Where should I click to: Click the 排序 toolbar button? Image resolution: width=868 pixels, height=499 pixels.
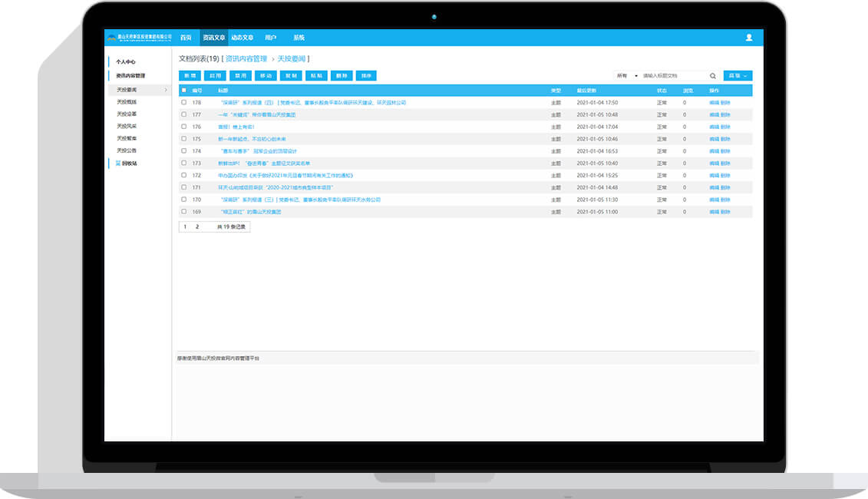pyautogui.click(x=366, y=76)
